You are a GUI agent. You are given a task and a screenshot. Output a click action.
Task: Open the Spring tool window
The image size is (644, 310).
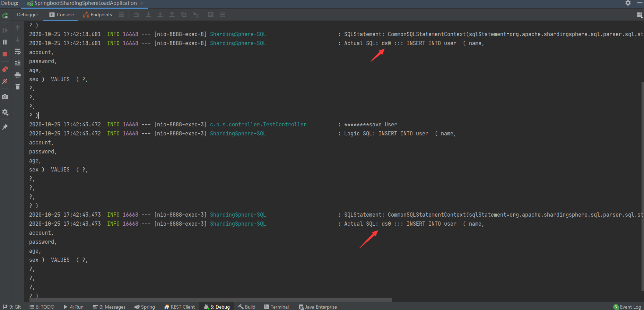[145, 307]
